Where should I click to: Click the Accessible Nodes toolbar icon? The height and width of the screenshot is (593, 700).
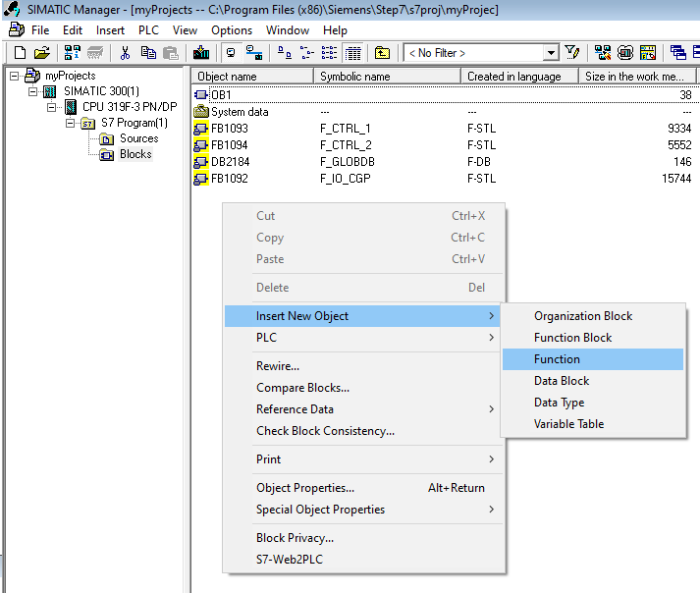73,53
